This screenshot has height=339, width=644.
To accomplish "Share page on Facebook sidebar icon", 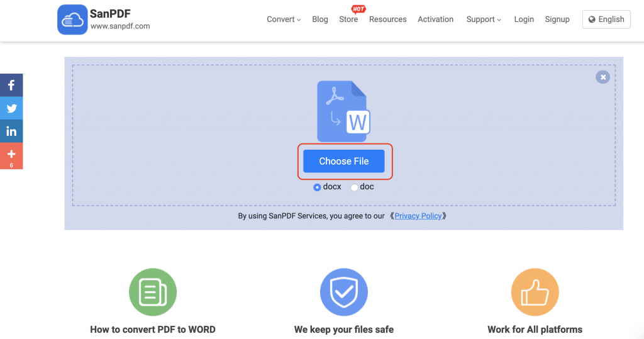I will tap(11, 85).
